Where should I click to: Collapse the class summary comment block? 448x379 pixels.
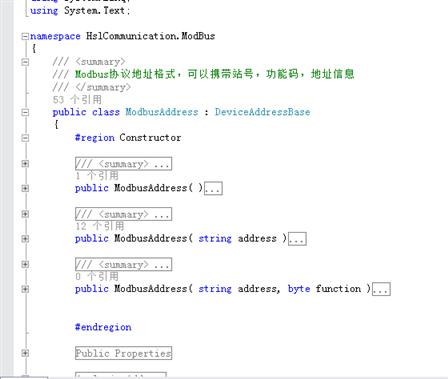click(25, 62)
